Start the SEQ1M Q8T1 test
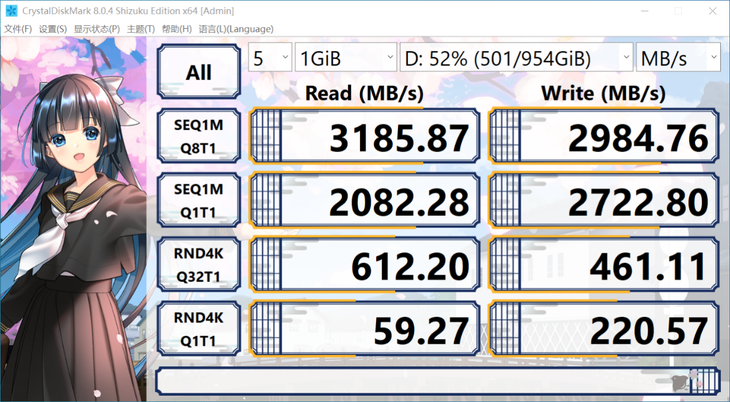 199,136
